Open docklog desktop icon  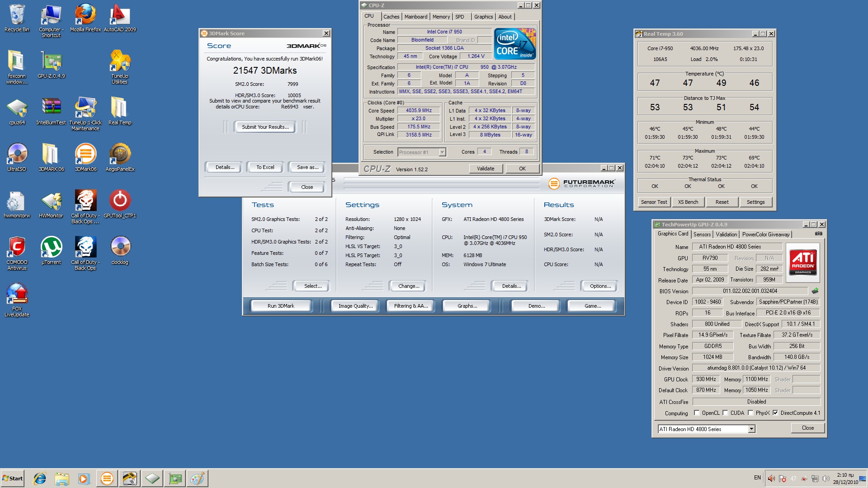(120, 251)
